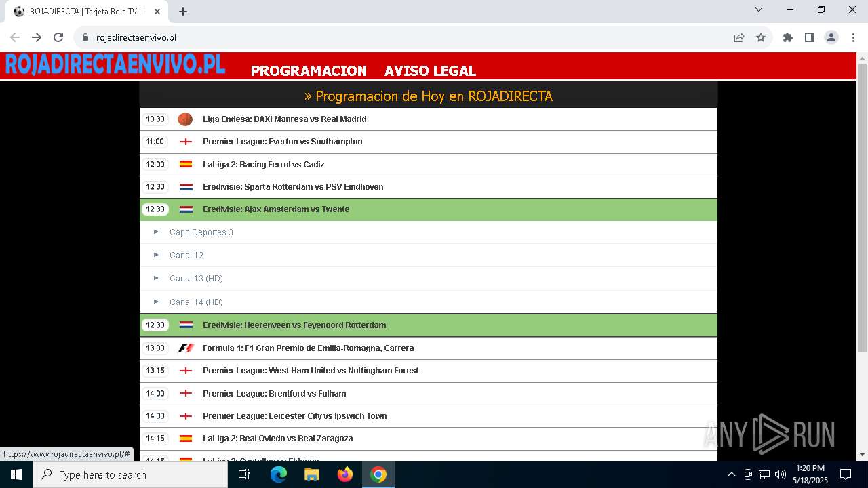The image size is (868, 488).
Task: Click the scrollbar down arrow
Action: coord(862,455)
